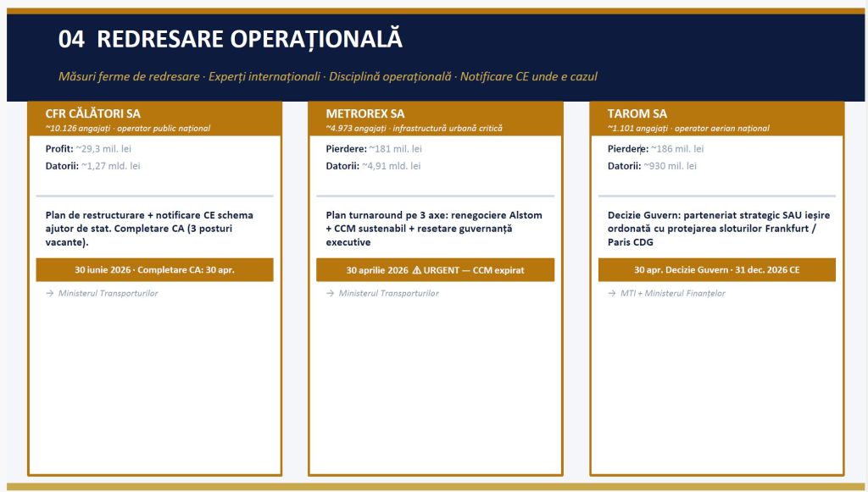868x492 pixels.
Task: Click the warning triangle icon beside URGENT
Action: click(x=416, y=270)
